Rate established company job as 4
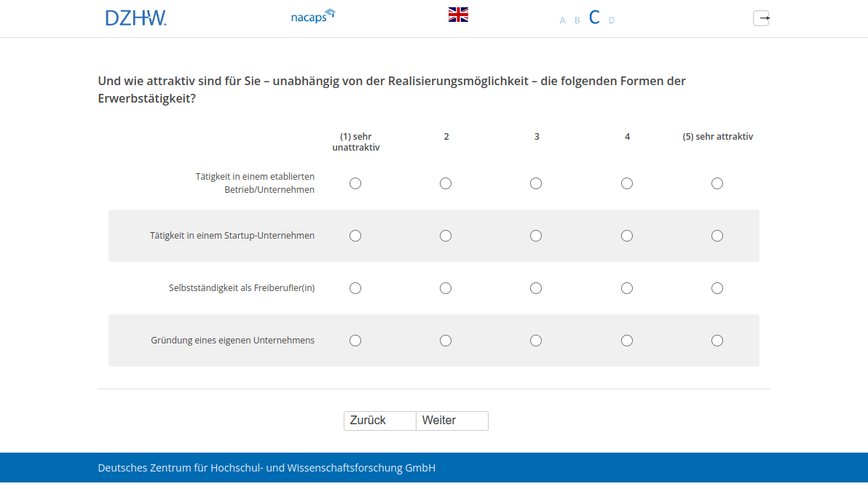This screenshot has height=489, width=868. pos(627,183)
